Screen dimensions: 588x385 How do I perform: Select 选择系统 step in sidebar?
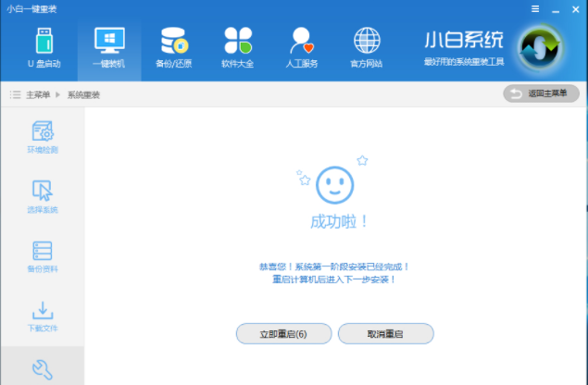pos(43,197)
